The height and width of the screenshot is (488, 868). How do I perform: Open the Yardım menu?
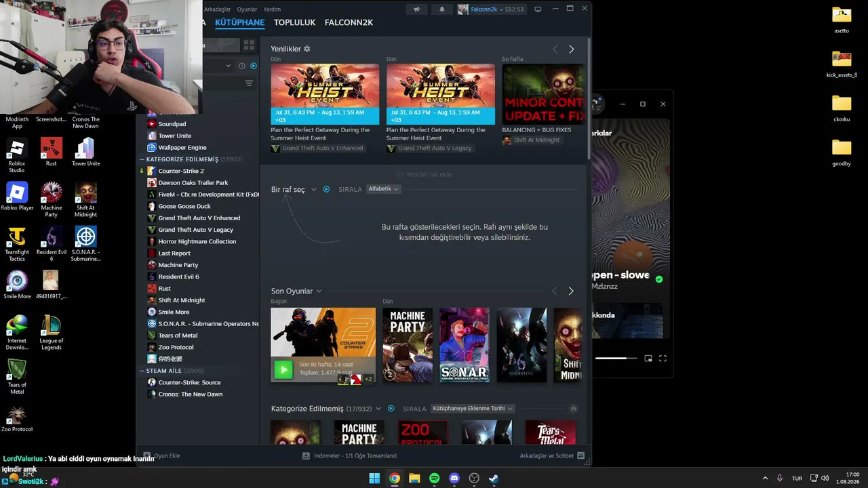(x=272, y=9)
